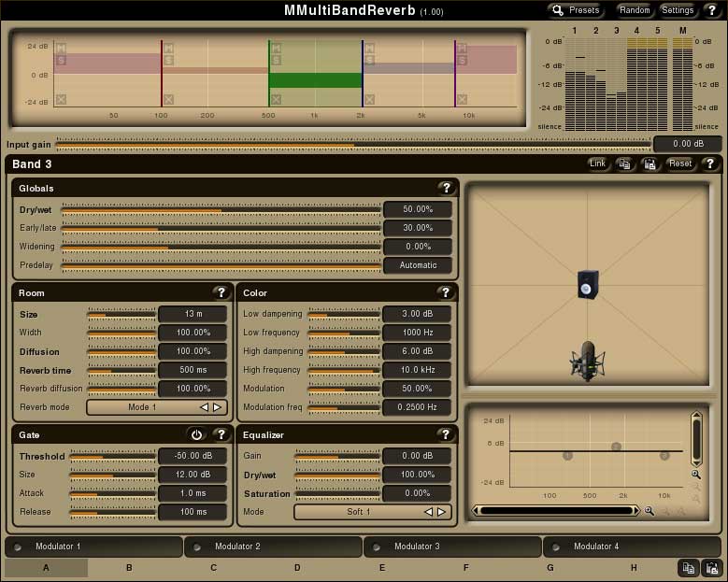Reset Band 3 settings
Image resolution: width=728 pixels, height=582 pixels.
[680, 163]
